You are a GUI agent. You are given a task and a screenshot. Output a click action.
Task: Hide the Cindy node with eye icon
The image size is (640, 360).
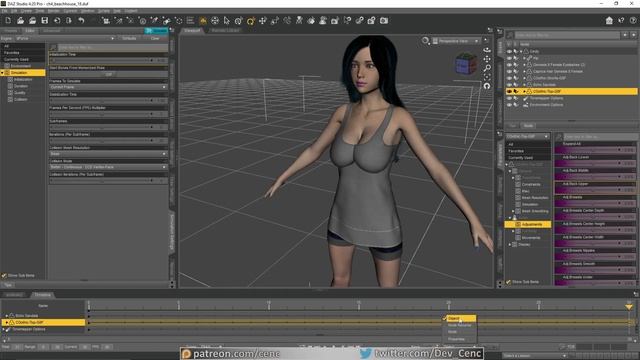[x=509, y=51]
